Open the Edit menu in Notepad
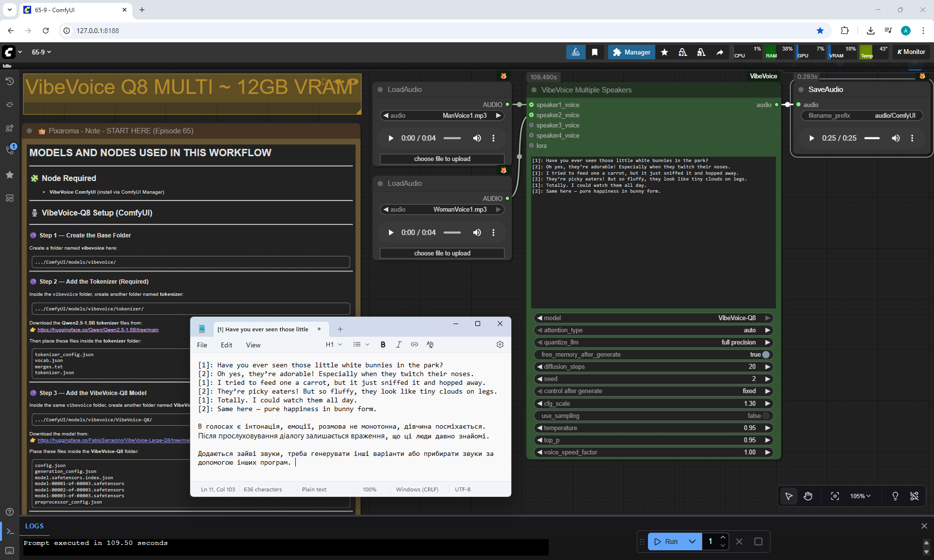This screenshot has width=934, height=560. [x=226, y=345]
